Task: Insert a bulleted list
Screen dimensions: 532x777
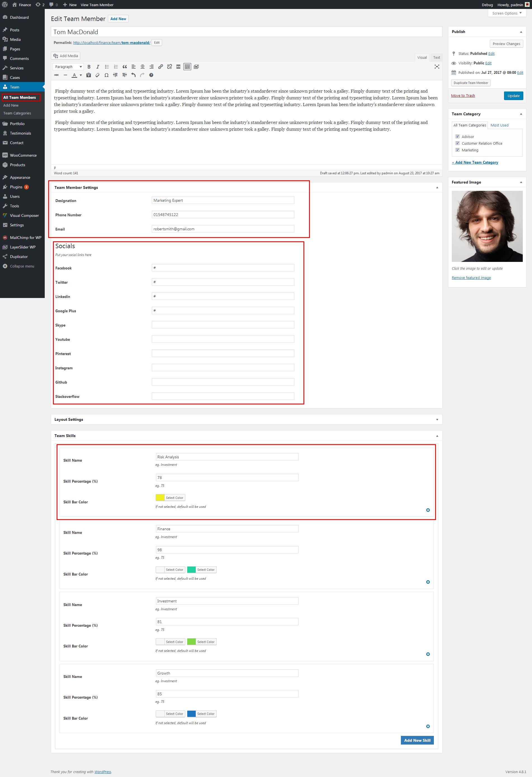Action: pyautogui.click(x=107, y=67)
